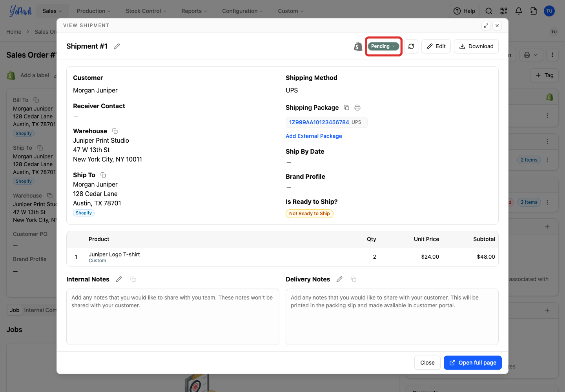This screenshot has height=392, width=565.
Task: Refresh the shipment status
Action: 411,46
